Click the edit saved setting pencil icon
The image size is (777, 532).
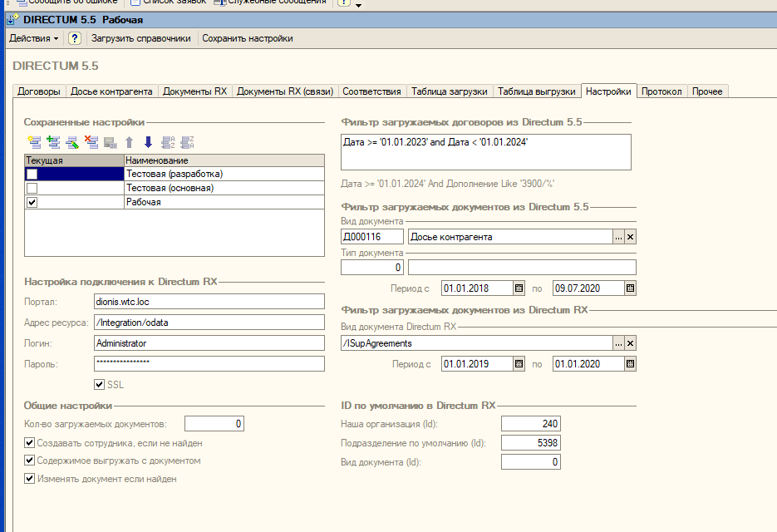72,142
